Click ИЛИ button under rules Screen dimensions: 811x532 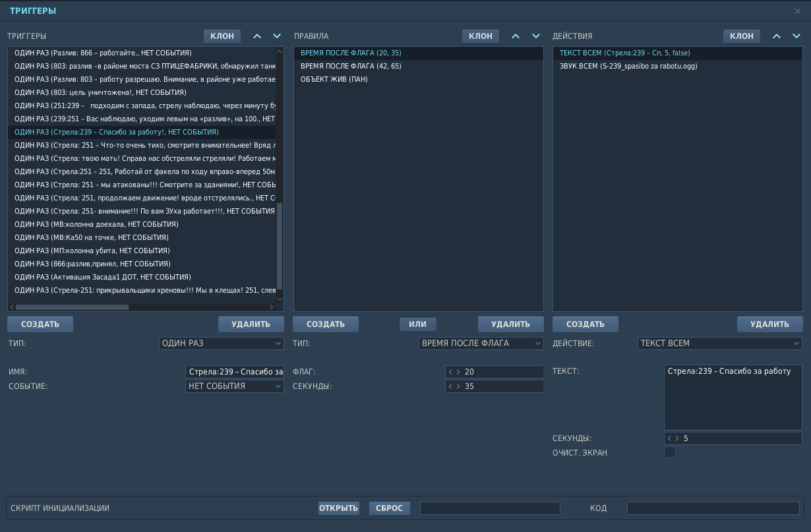418,324
